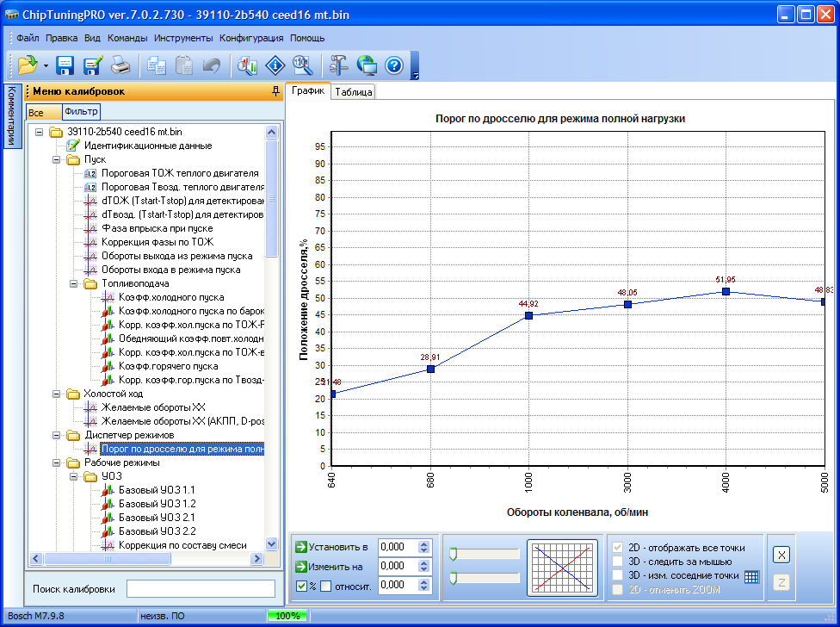Image resolution: width=840 pixels, height=627 pixels.
Task: Click the save floppy disk icon
Action: [x=65, y=65]
